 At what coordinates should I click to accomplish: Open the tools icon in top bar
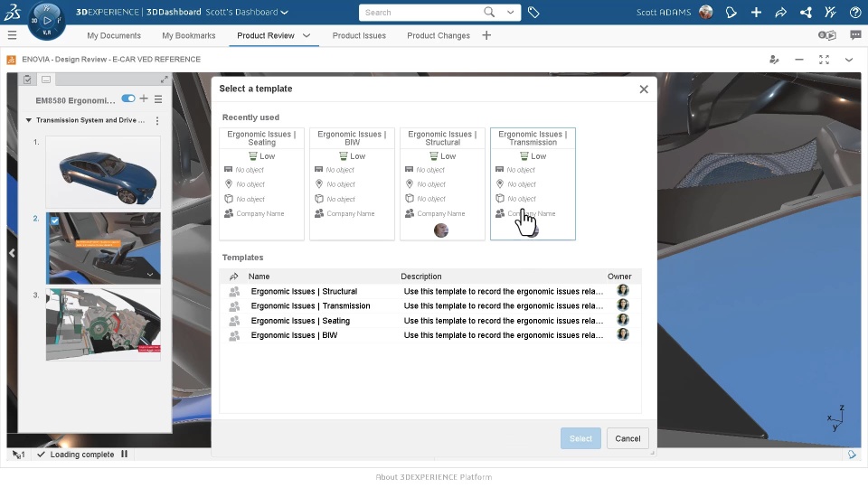(830, 12)
